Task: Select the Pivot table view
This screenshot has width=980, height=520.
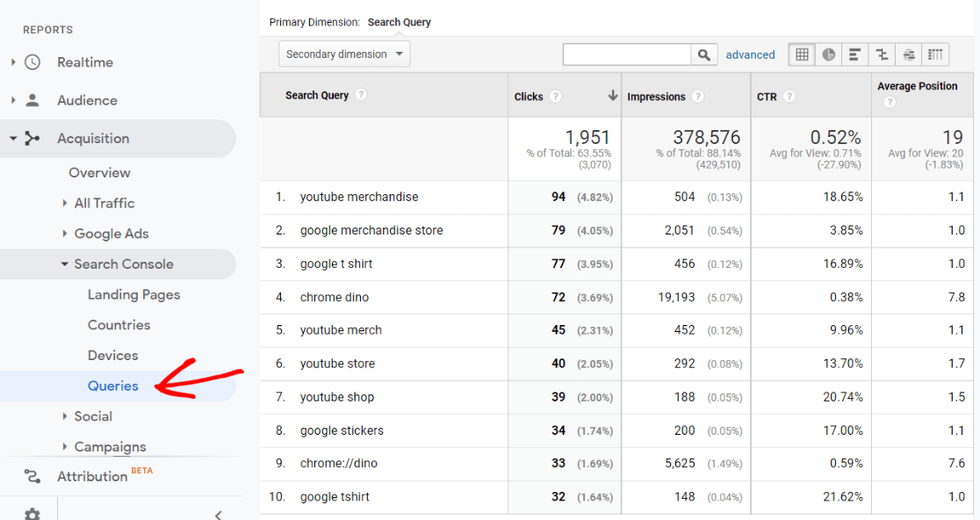Action: pyautogui.click(x=935, y=54)
